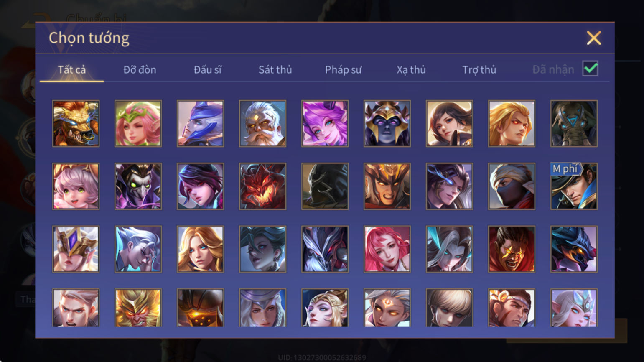The image size is (644, 362).
Task: Open the 'Trợ thủ' tab
Action: (x=479, y=69)
